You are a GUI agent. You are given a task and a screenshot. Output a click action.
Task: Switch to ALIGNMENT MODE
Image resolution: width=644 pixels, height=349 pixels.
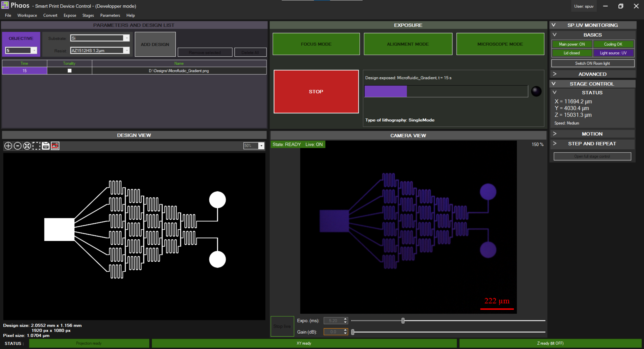(408, 44)
